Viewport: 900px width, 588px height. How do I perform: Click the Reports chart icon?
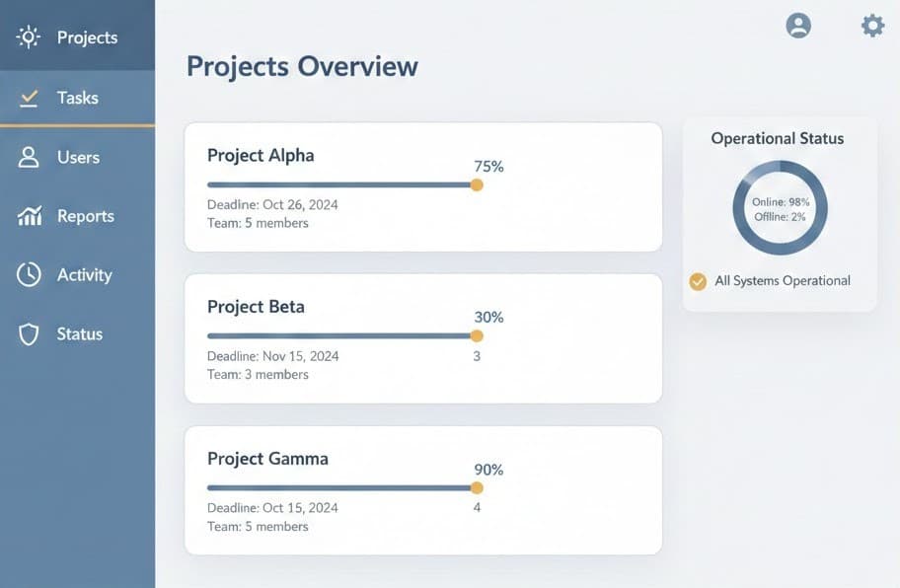click(x=30, y=216)
